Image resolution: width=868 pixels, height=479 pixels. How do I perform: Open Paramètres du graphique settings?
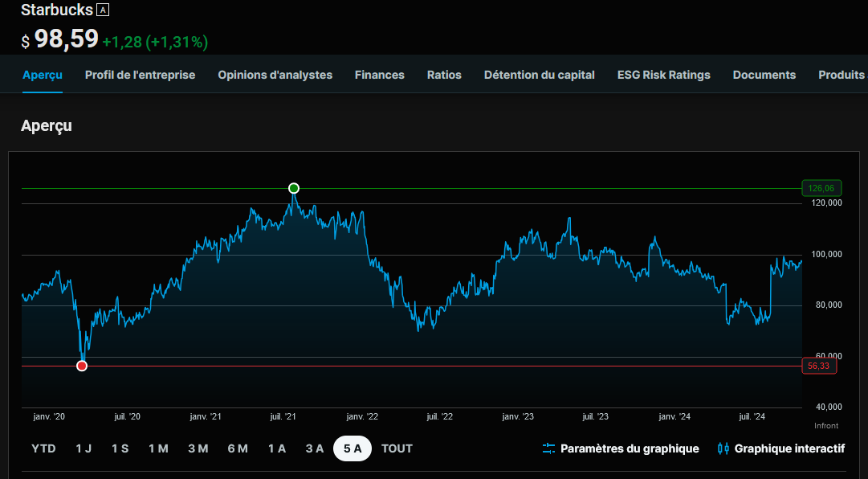point(621,448)
